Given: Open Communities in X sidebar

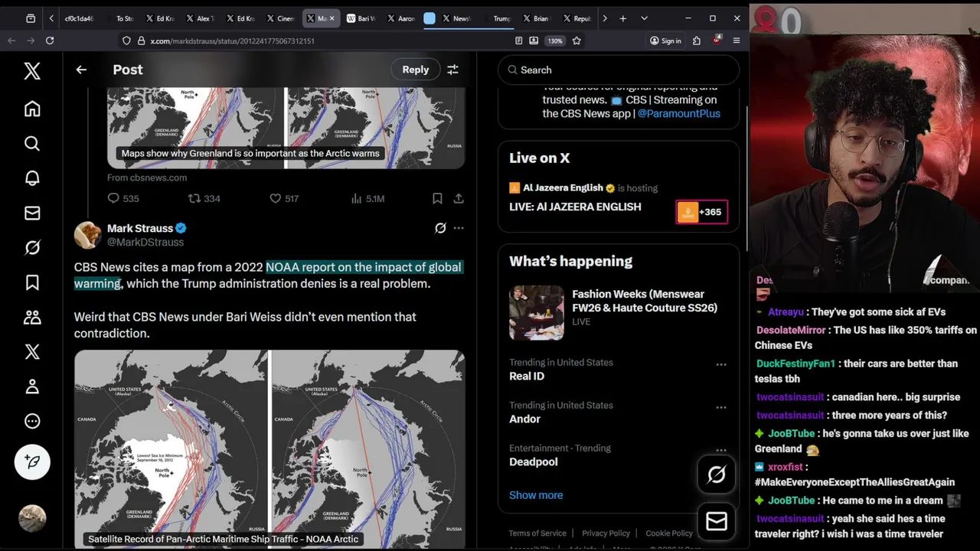Looking at the screenshot, I should coord(32,317).
